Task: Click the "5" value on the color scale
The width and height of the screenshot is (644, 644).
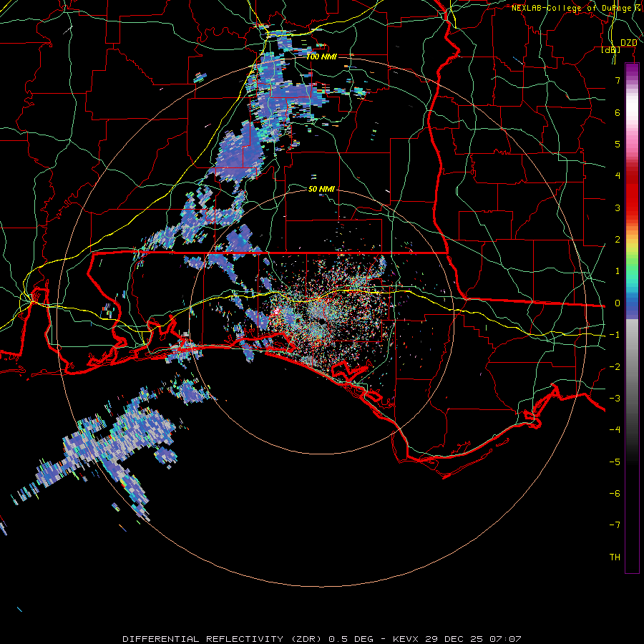Action: pyautogui.click(x=618, y=144)
